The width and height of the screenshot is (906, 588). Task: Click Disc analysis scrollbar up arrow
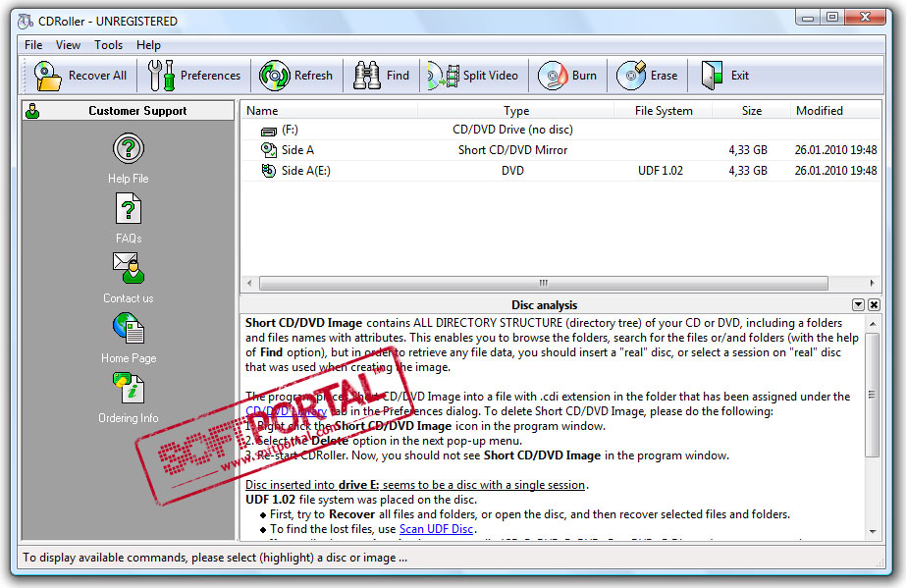point(873,324)
